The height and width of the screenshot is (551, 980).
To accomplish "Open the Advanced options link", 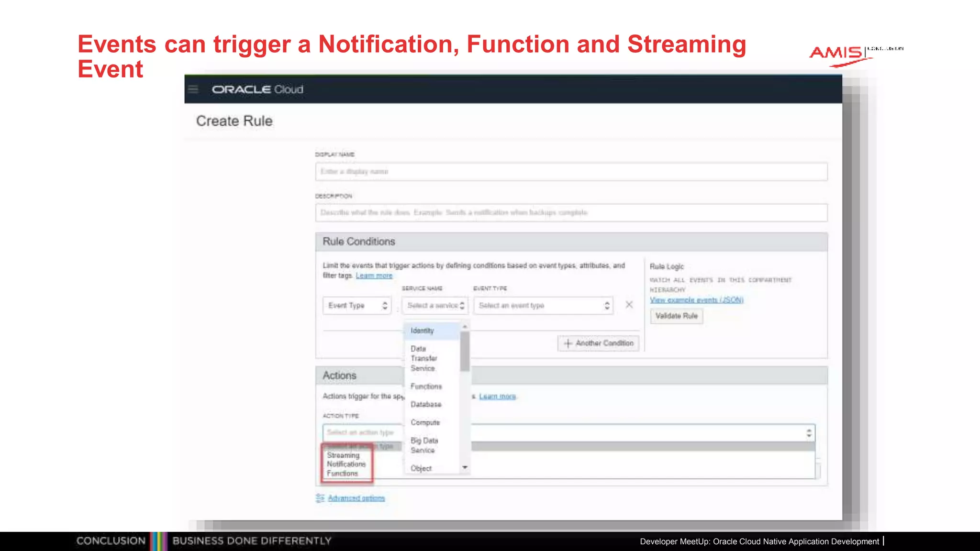I will click(356, 498).
